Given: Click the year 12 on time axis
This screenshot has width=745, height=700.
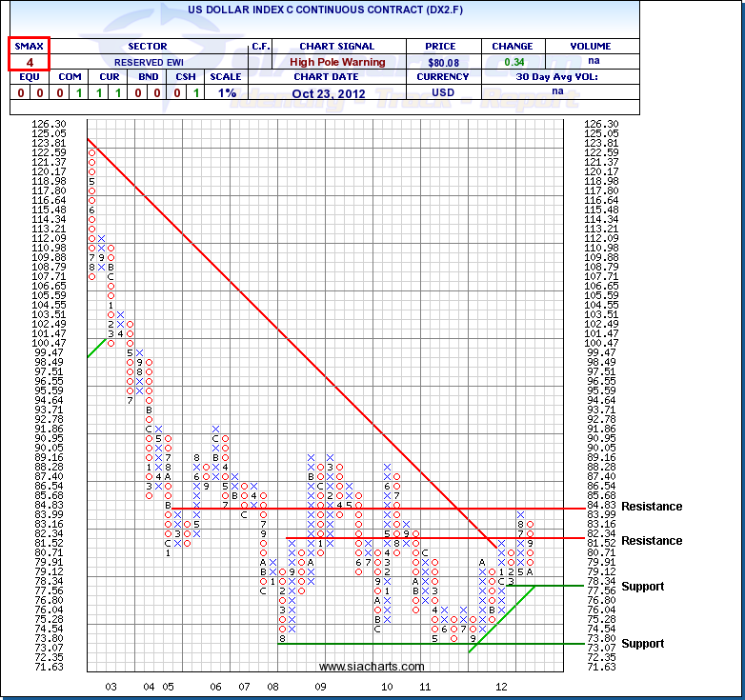Looking at the screenshot, I should [501, 686].
